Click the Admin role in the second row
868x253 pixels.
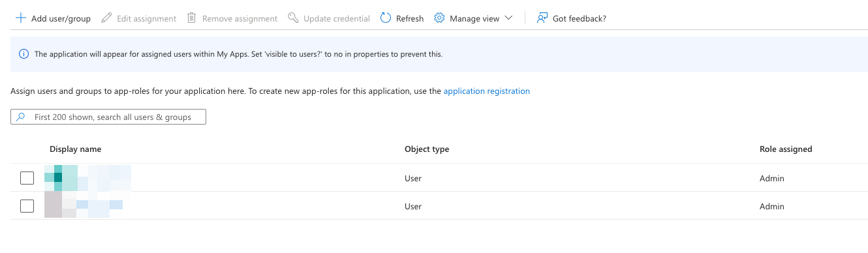772,206
